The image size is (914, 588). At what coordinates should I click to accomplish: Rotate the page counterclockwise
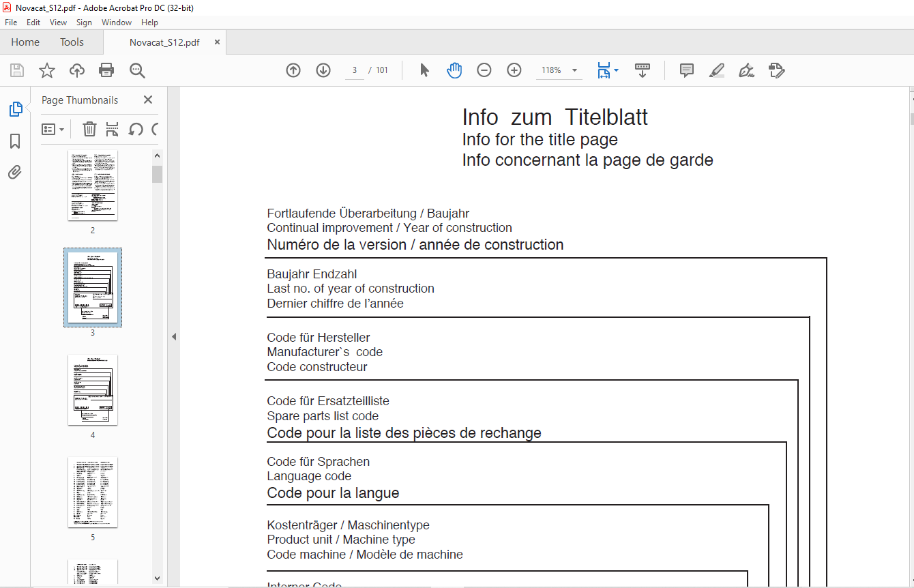(136, 129)
